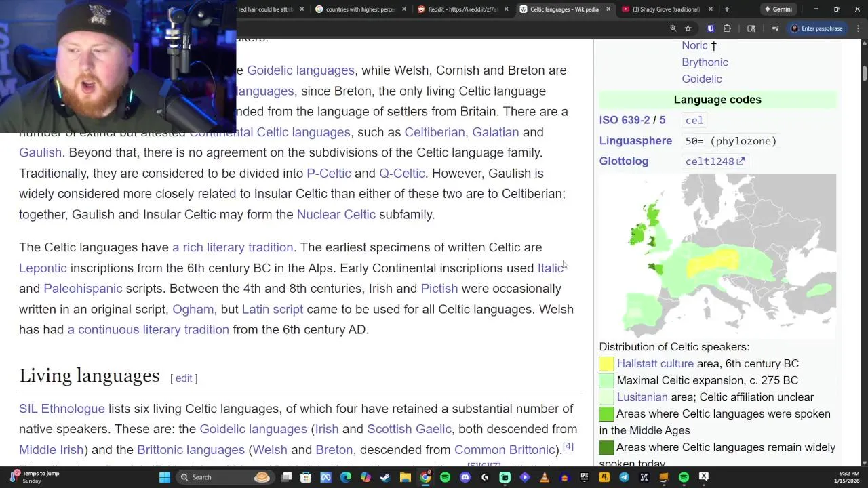Open Steam from the taskbar

click(385, 477)
